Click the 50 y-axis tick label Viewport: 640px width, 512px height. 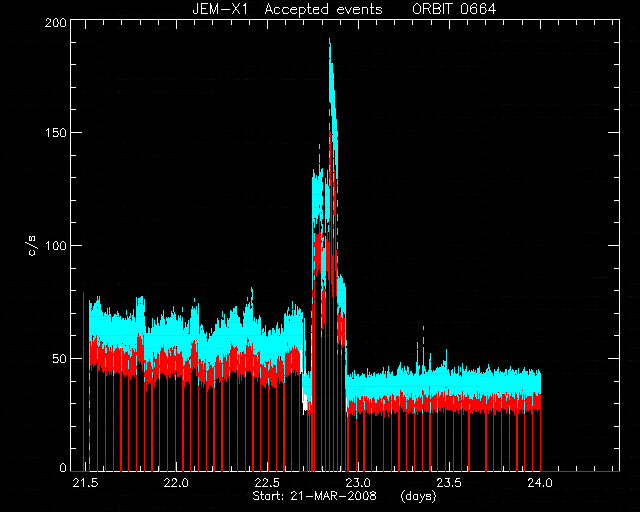(59, 358)
